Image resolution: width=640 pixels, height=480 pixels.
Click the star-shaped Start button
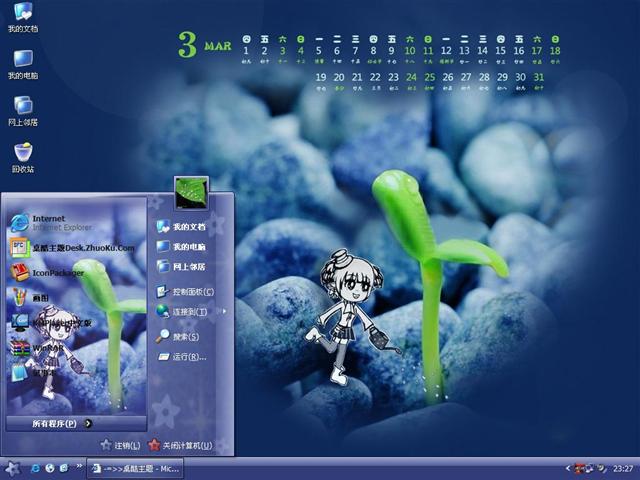click(12, 468)
